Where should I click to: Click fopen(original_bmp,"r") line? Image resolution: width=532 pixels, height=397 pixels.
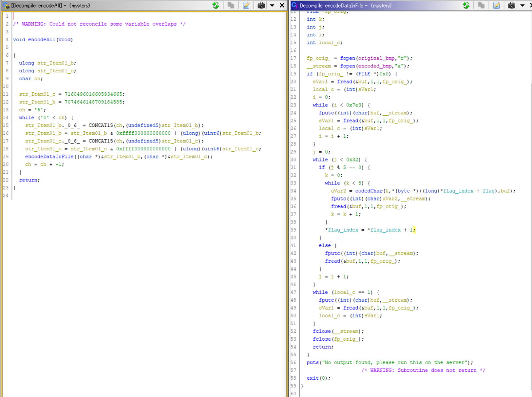coord(360,58)
